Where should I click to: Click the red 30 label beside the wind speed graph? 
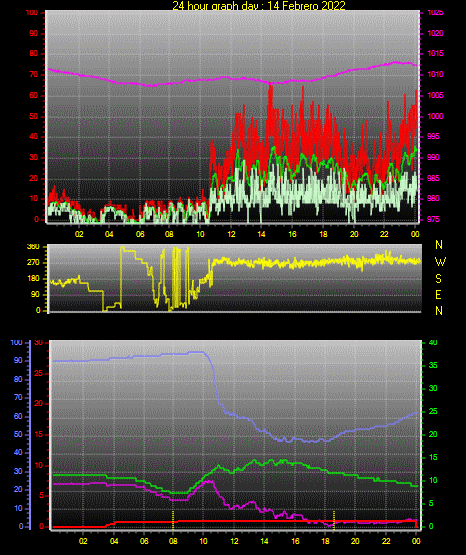point(33,158)
